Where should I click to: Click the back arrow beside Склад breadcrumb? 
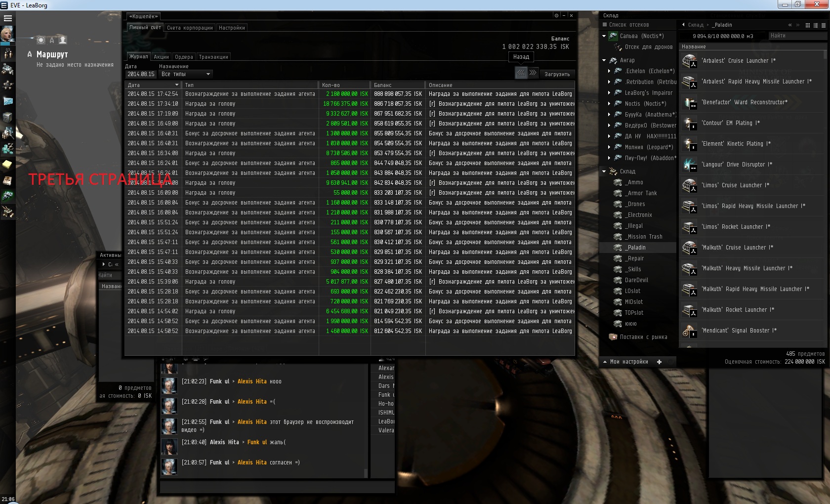coord(683,25)
